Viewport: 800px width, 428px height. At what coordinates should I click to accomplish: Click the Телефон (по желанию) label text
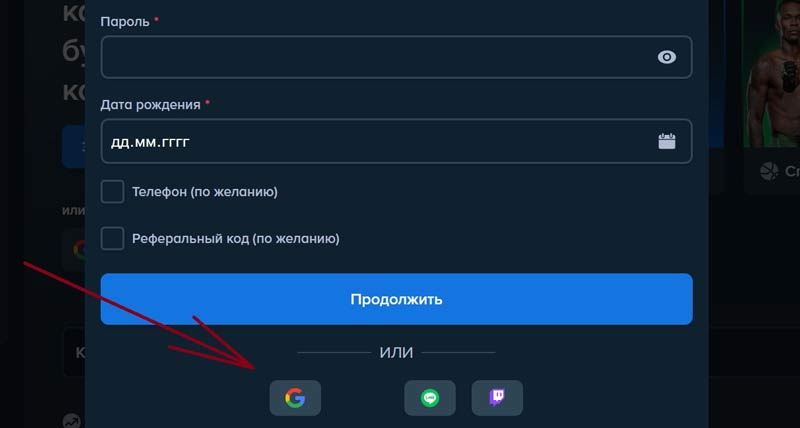[x=205, y=192]
